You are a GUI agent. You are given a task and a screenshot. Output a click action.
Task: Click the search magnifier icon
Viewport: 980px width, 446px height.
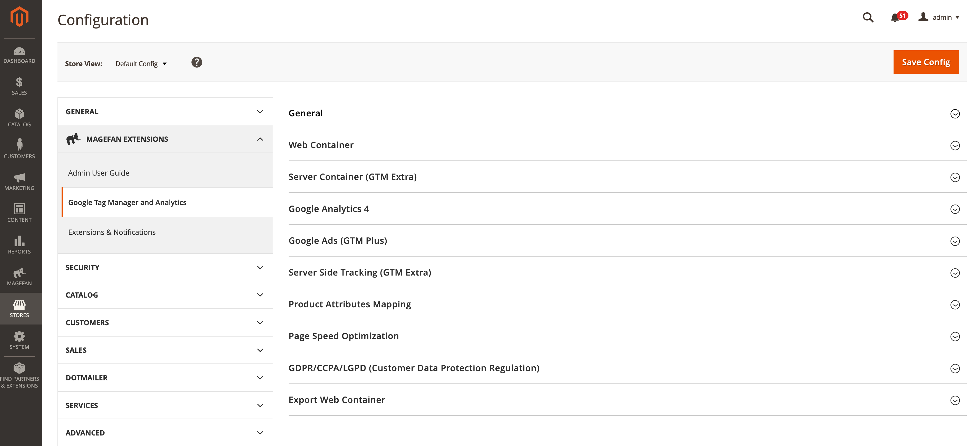click(868, 17)
